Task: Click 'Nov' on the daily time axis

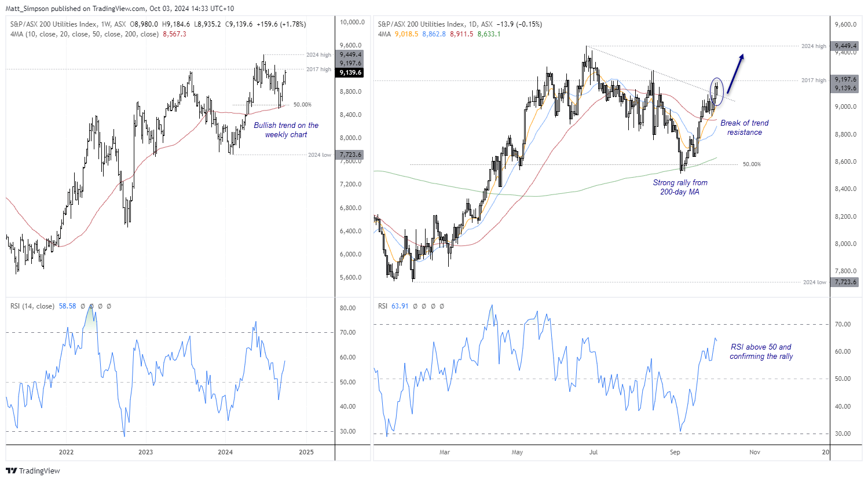Action: tap(755, 452)
